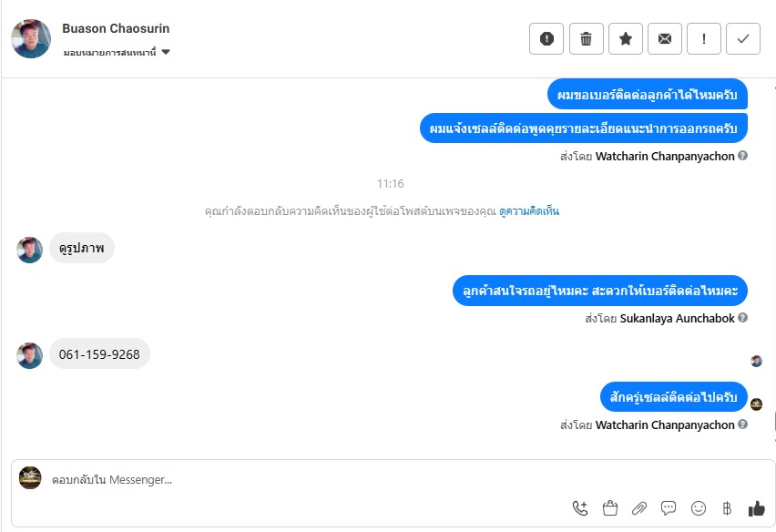
Task: Star this conversation for follow up
Action: click(626, 38)
